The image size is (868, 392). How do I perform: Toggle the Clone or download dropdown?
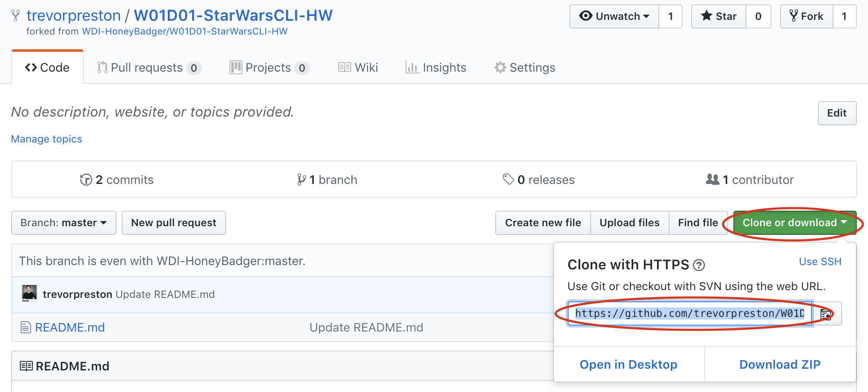click(x=795, y=223)
